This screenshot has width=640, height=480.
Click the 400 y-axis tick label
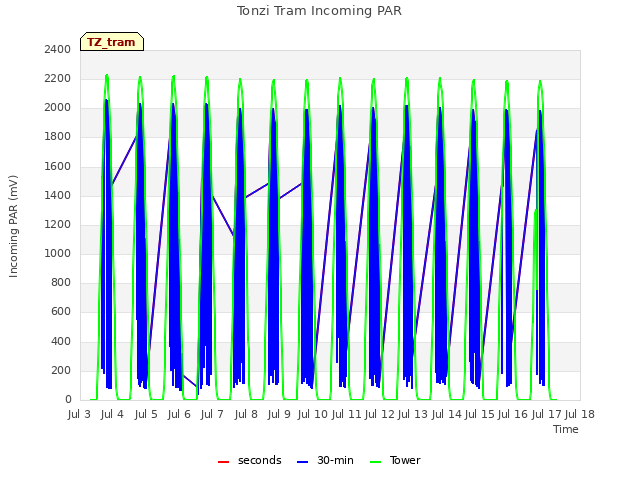pos(61,341)
